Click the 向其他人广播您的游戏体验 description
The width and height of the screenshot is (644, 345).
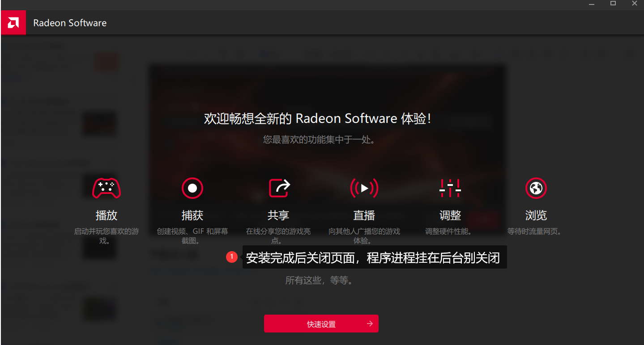coord(364,236)
